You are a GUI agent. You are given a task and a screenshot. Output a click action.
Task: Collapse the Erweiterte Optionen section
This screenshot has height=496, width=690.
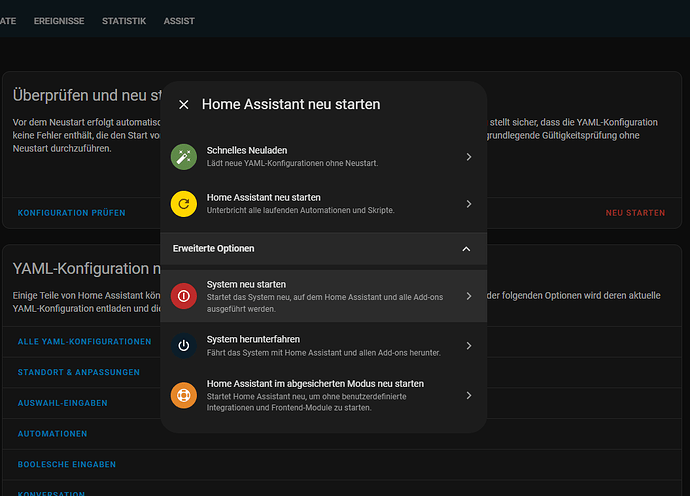click(466, 249)
